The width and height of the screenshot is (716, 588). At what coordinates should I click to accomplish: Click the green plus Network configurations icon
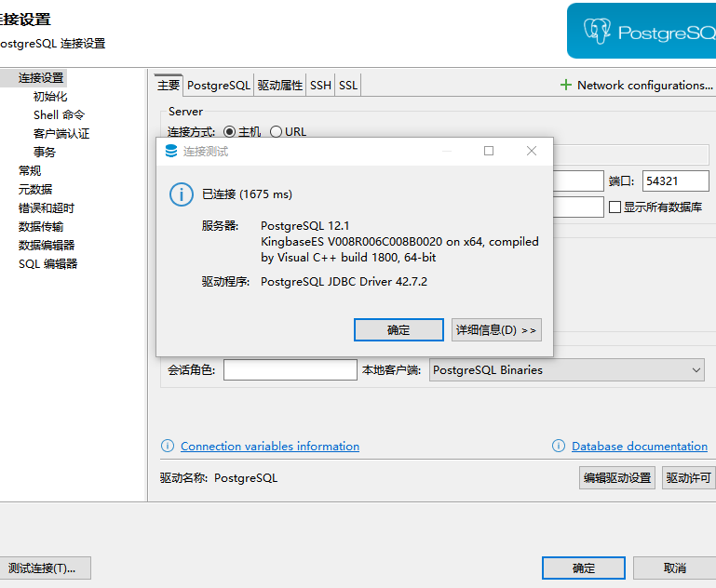click(565, 85)
